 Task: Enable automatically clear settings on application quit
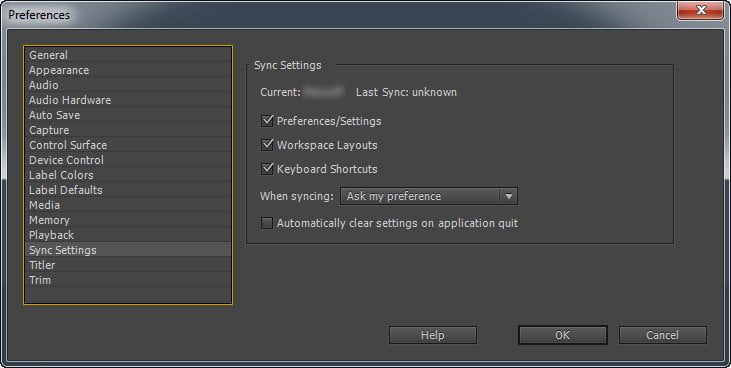point(267,223)
